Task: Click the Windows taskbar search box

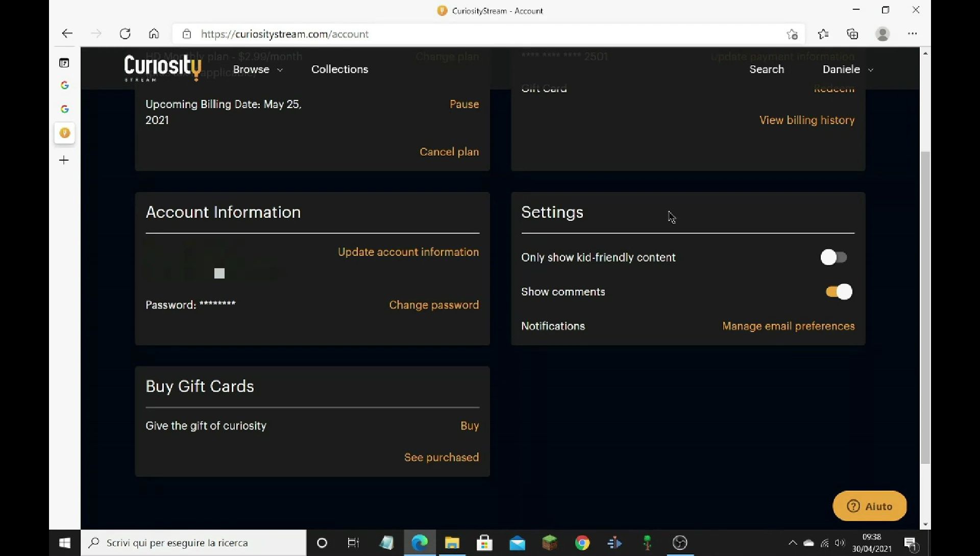Action: 193,543
